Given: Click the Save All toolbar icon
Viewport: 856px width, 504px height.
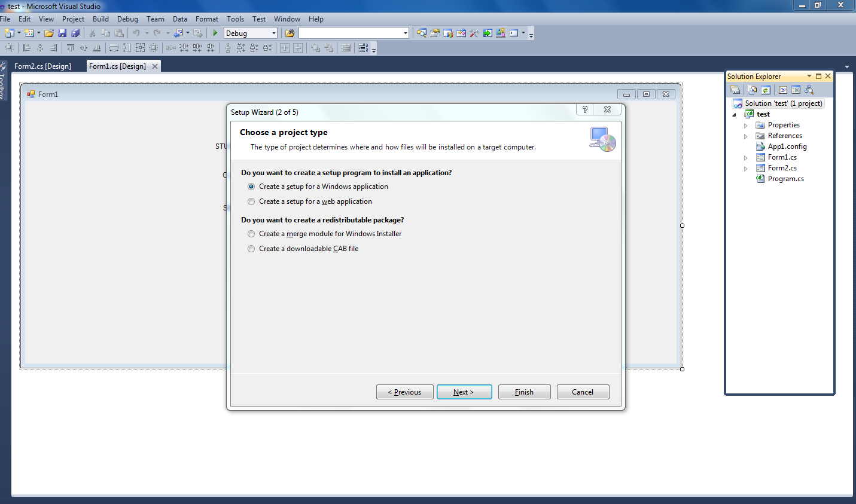Looking at the screenshot, I should (x=75, y=33).
